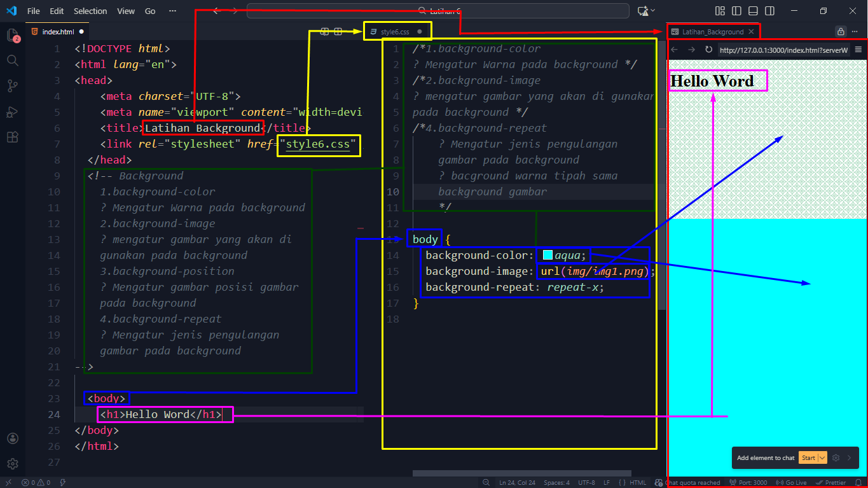Open the Start dropdown arrow in chat overlay
Viewport: 868px width, 488px height.
tap(823, 457)
